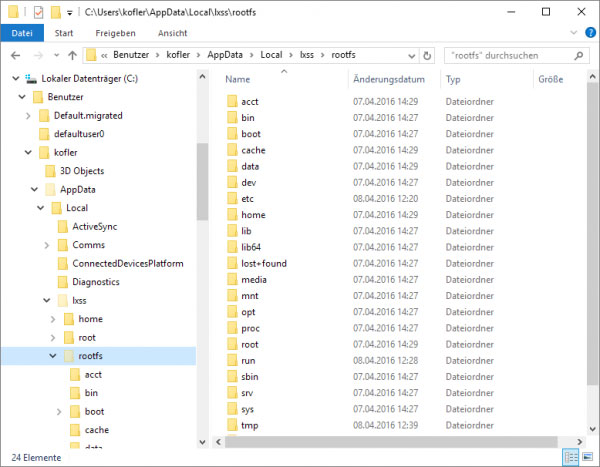
Task: Click the New Folder icon in title bar
Action: click(56, 12)
